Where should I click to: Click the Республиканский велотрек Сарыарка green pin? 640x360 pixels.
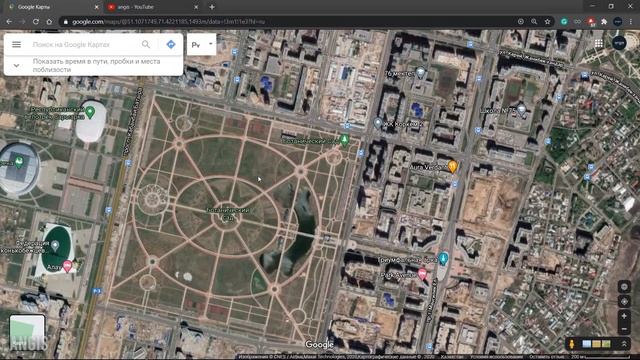tap(90, 112)
